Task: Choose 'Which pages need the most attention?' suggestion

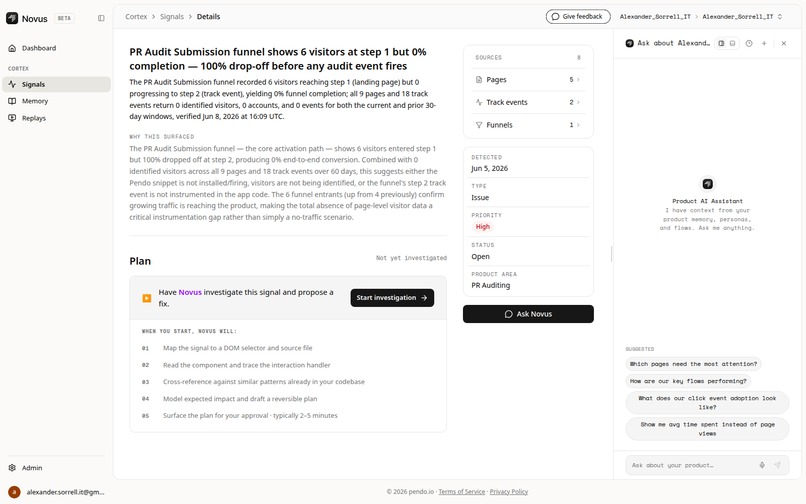Action: coord(693,364)
